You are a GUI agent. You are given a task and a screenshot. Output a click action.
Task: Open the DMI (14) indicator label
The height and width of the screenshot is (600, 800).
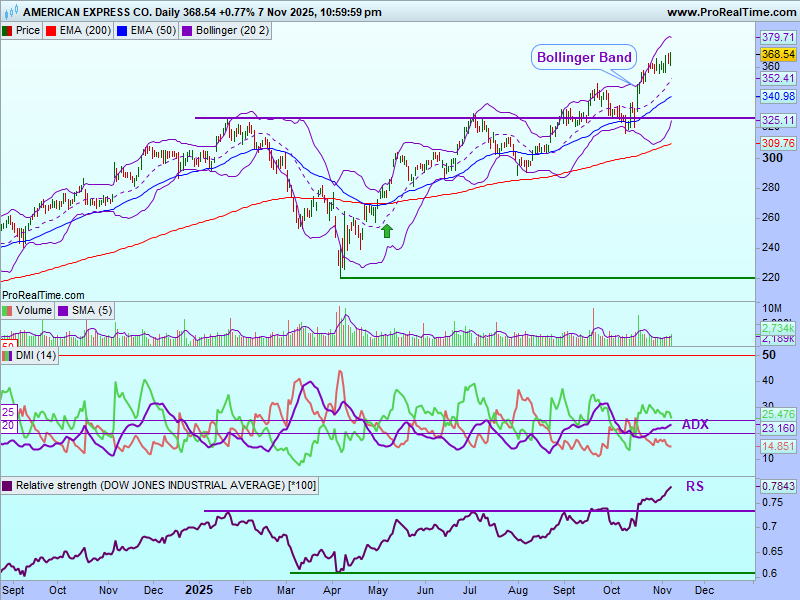(36, 356)
